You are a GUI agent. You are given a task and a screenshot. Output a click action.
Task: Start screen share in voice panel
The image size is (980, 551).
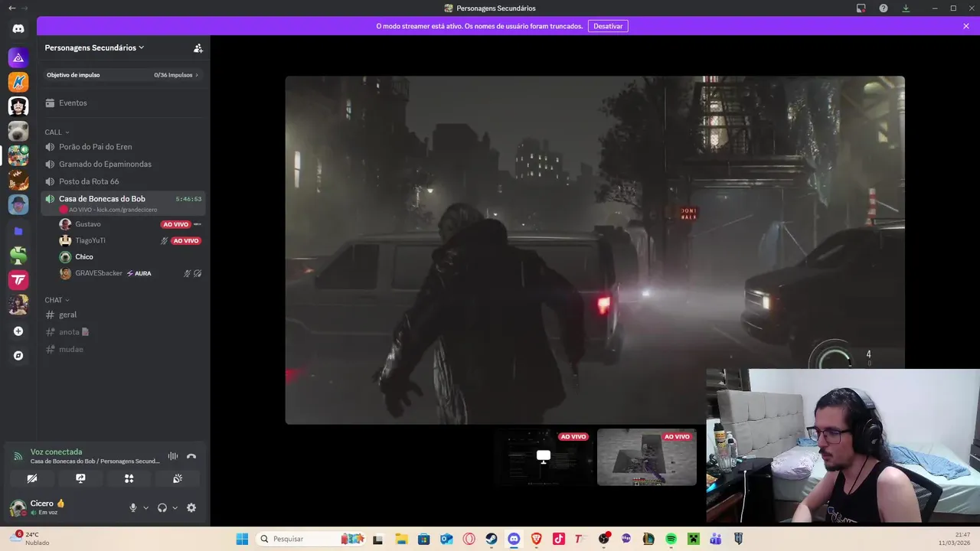[x=80, y=478]
